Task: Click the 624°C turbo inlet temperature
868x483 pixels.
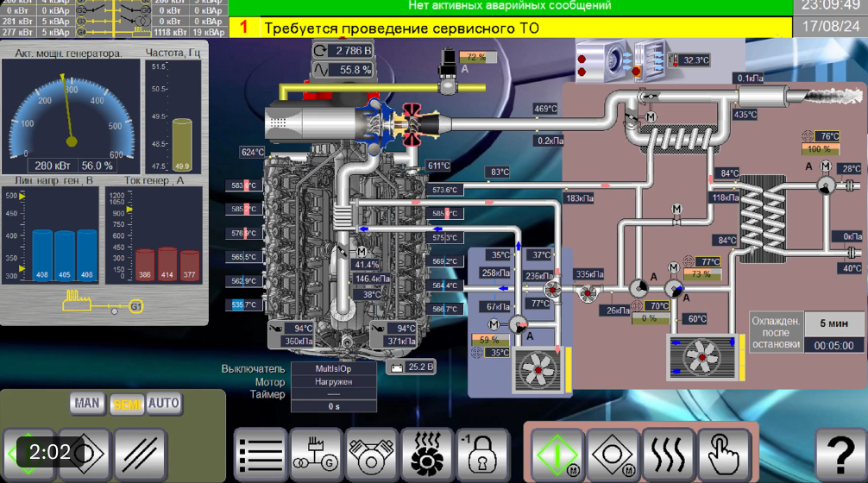Action: [x=253, y=152]
